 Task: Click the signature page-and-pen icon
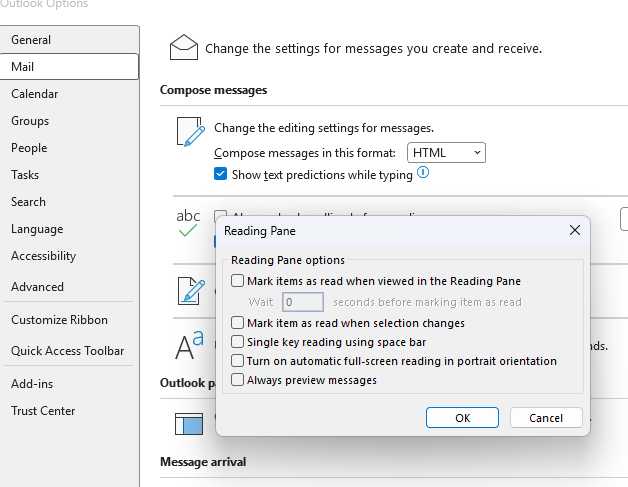pos(191,291)
